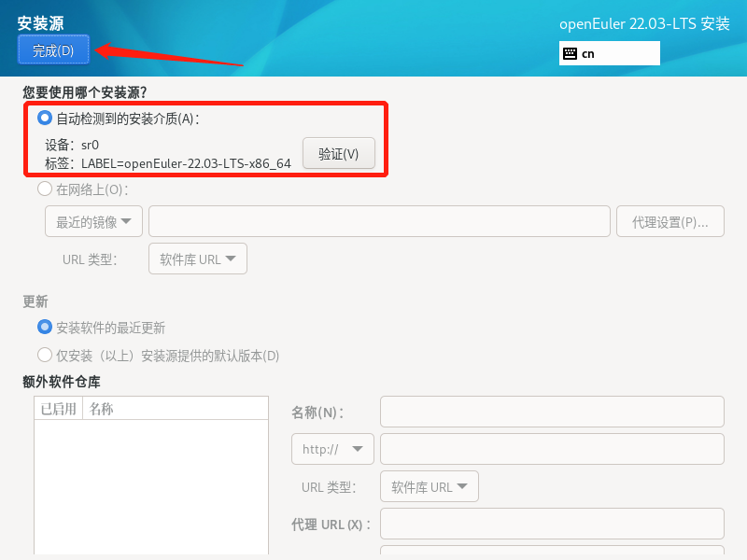Open the 最近的镜像 dropdown

tap(94, 221)
